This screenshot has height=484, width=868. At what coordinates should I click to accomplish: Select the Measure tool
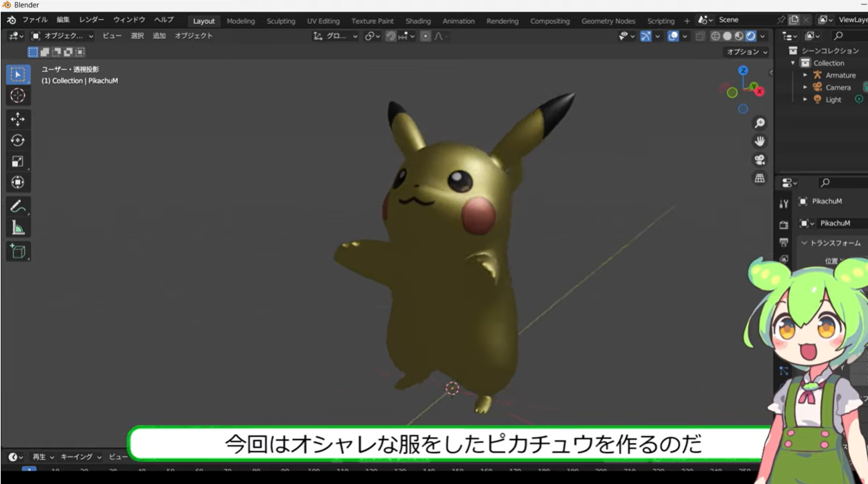click(18, 228)
